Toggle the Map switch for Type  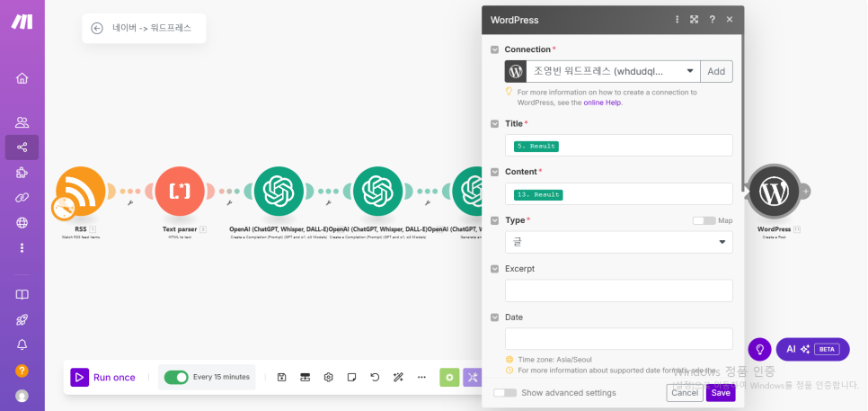704,220
